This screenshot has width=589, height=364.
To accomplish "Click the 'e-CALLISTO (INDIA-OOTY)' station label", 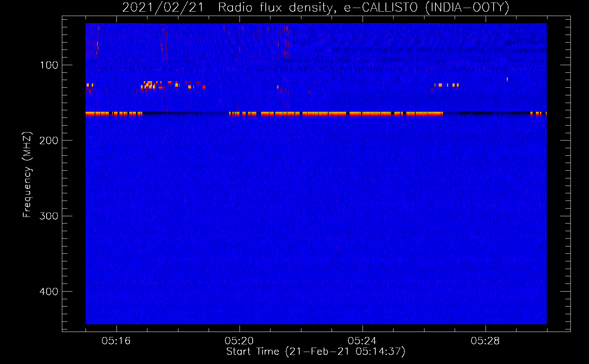I will [x=426, y=8].
